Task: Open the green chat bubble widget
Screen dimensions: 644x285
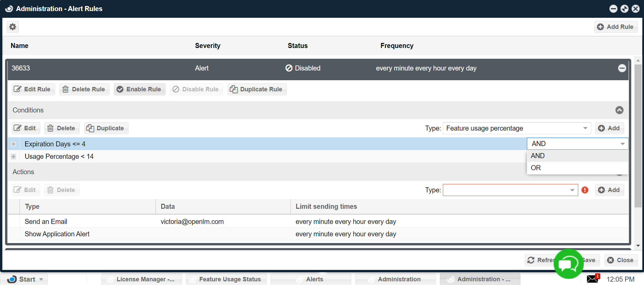Action: pyautogui.click(x=568, y=264)
